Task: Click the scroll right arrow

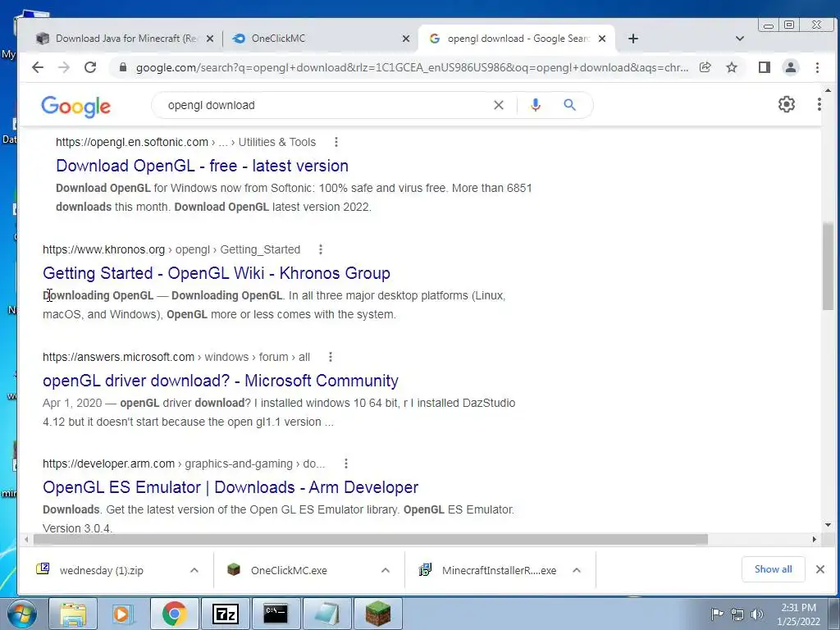Action: 815,539
